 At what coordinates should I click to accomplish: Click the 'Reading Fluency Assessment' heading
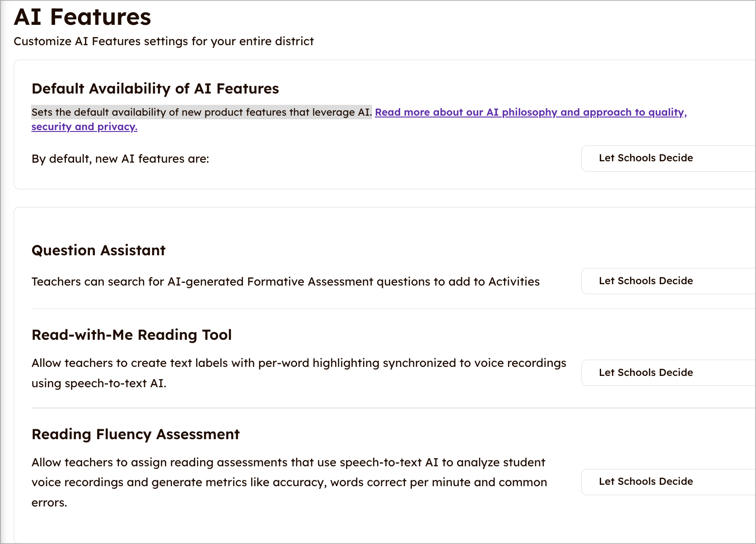tap(135, 434)
